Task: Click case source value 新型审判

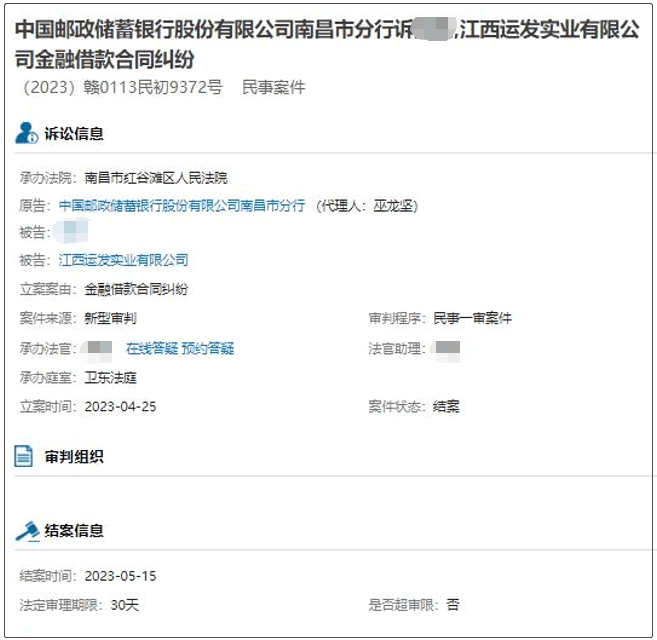Action: pos(111,318)
